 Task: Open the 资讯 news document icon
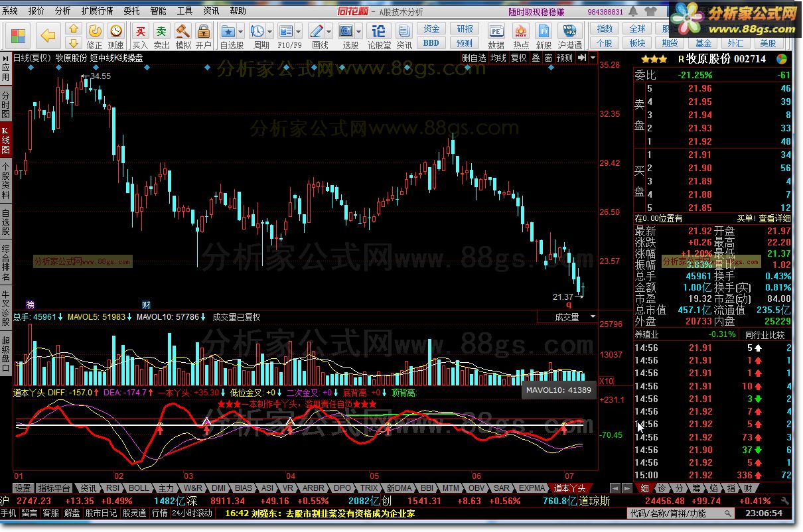pos(404,32)
